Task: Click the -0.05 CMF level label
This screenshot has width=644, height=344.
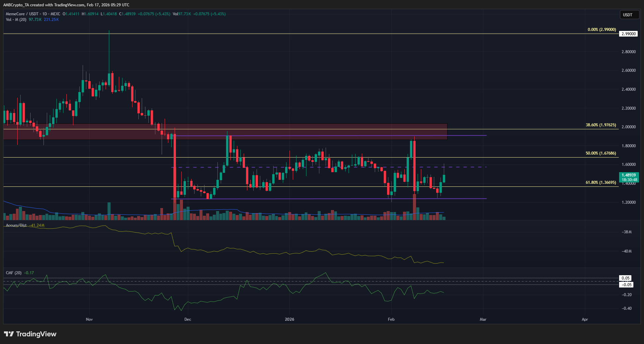Action: tap(626, 285)
